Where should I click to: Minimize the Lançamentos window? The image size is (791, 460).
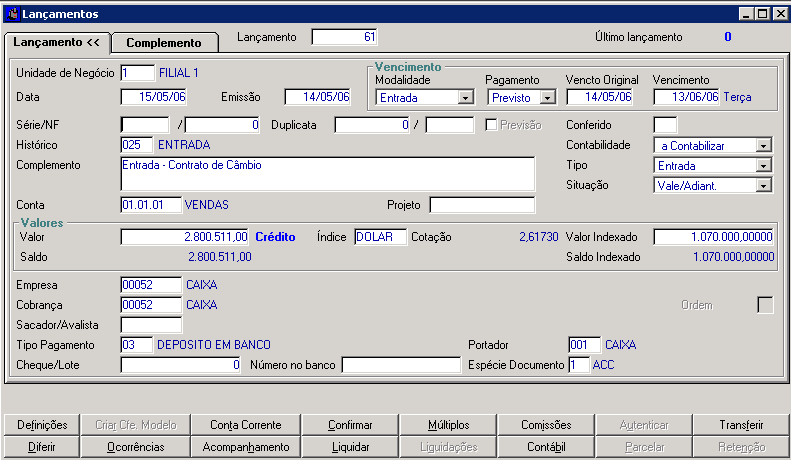click(x=747, y=14)
